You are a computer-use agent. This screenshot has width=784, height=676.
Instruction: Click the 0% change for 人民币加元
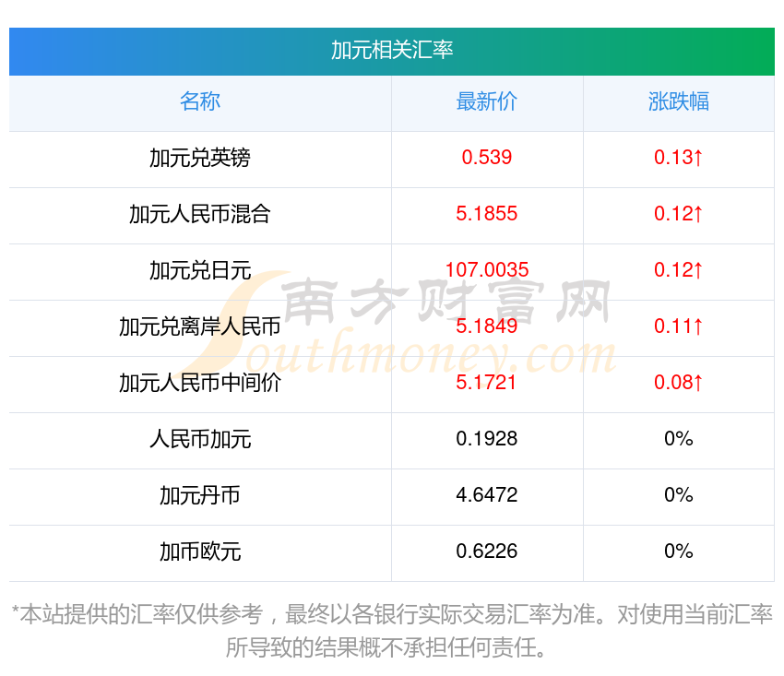tap(679, 438)
